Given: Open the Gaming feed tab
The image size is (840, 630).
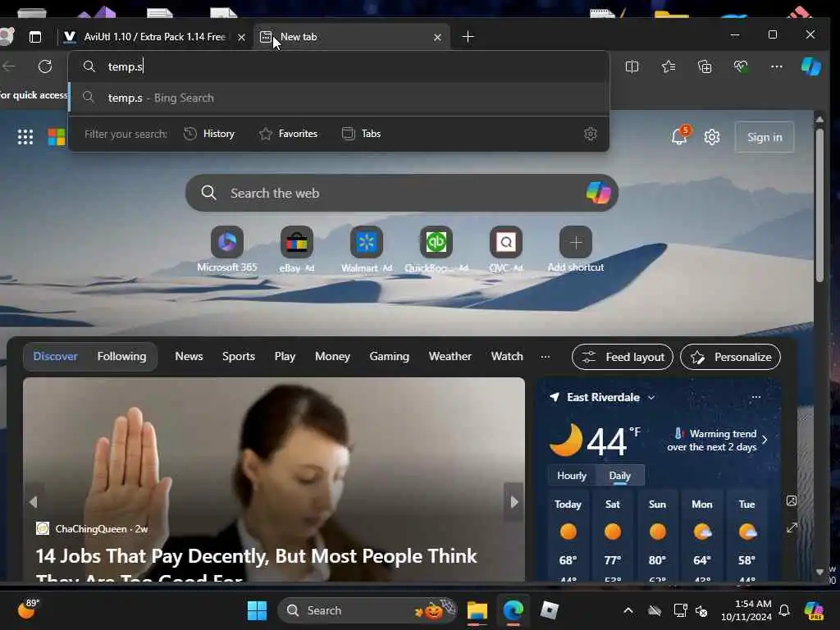Looking at the screenshot, I should 389,356.
